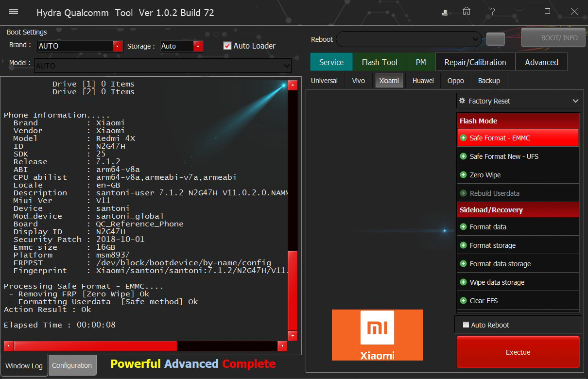Image resolution: width=588 pixels, height=379 pixels.
Task: Select the Vivo sub-tab
Action: (x=359, y=81)
